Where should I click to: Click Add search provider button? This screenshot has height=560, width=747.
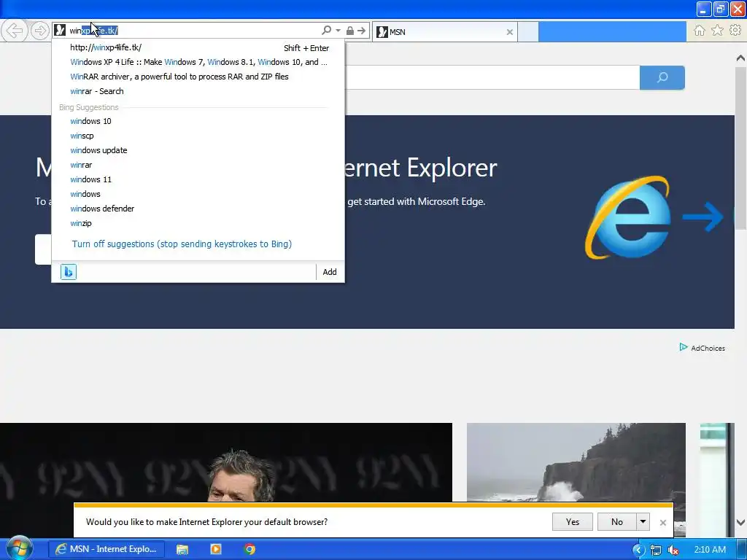[330, 272]
